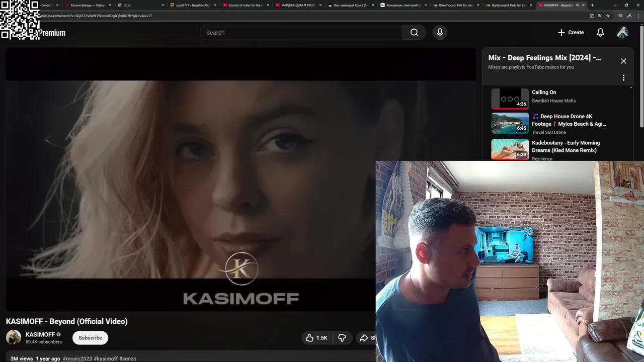Click the 69.4K subscribers text

tap(44, 342)
